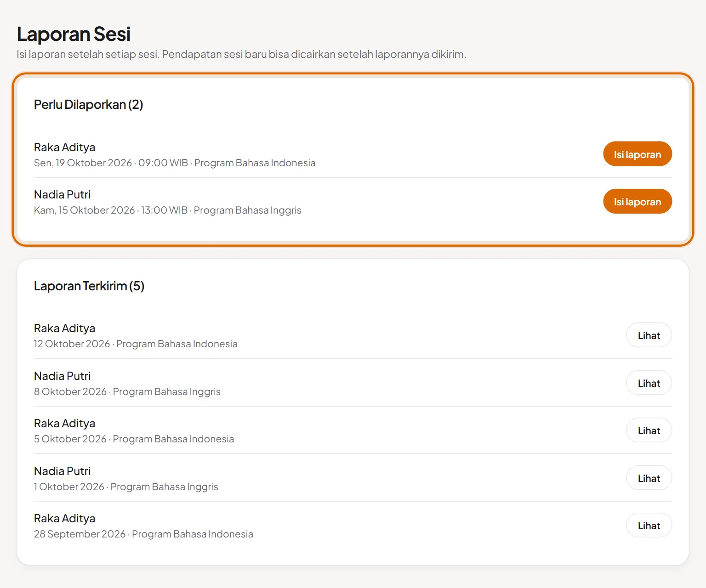Click Nadia Putri name in Perlu Dilaporkan
The height and width of the screenshot is (588, 706).
62,195
